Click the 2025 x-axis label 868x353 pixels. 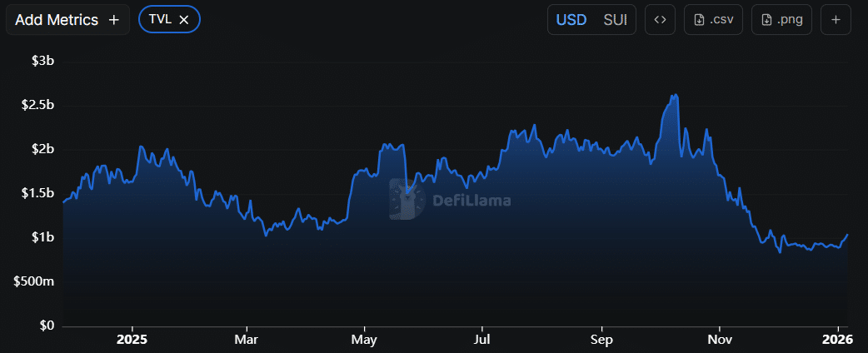(132, 339)
